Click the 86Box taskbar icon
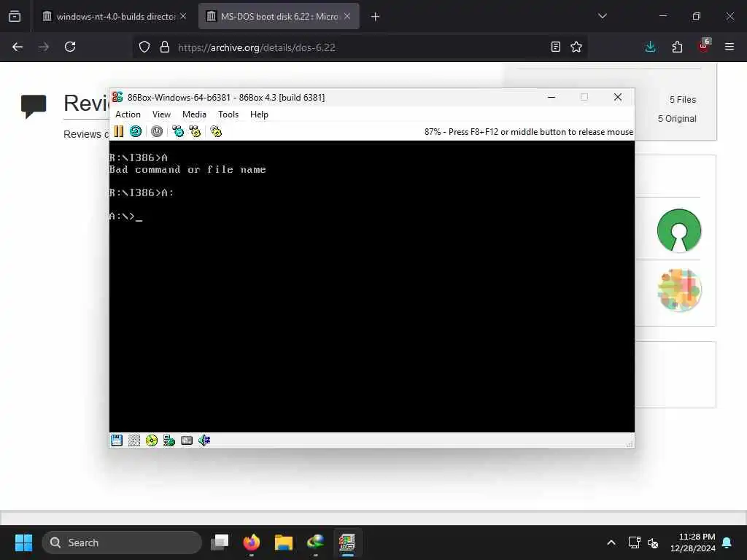 347,542
